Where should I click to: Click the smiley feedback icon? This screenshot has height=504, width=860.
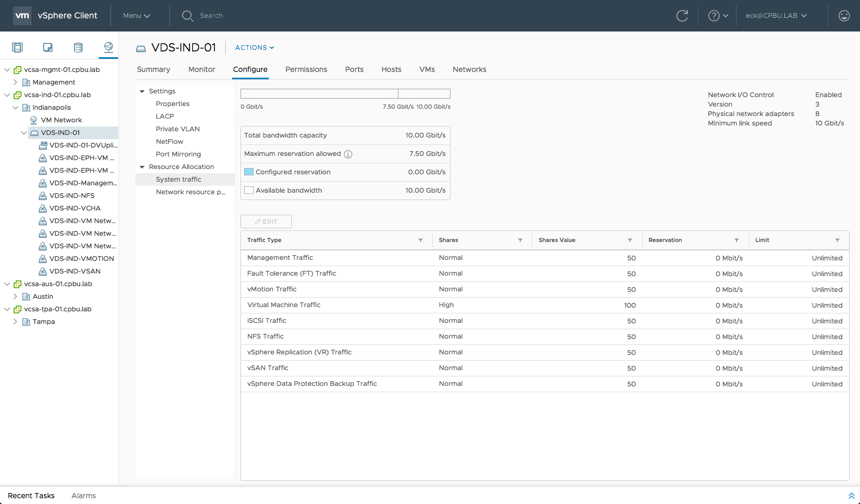point(844,16)
